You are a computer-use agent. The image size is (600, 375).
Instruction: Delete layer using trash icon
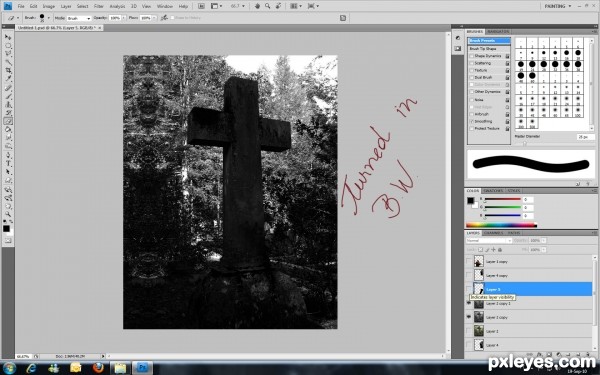(588, 354)
